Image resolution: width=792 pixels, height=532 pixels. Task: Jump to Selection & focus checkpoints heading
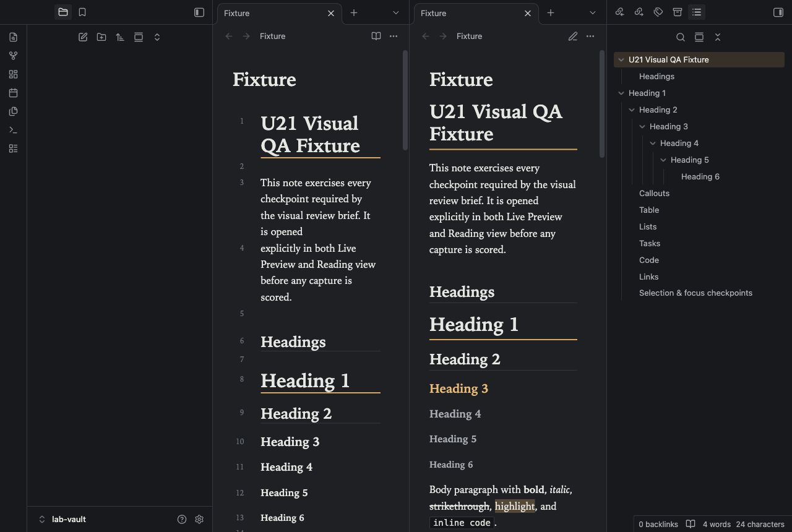pyautogui.click(x=695, y=293)
